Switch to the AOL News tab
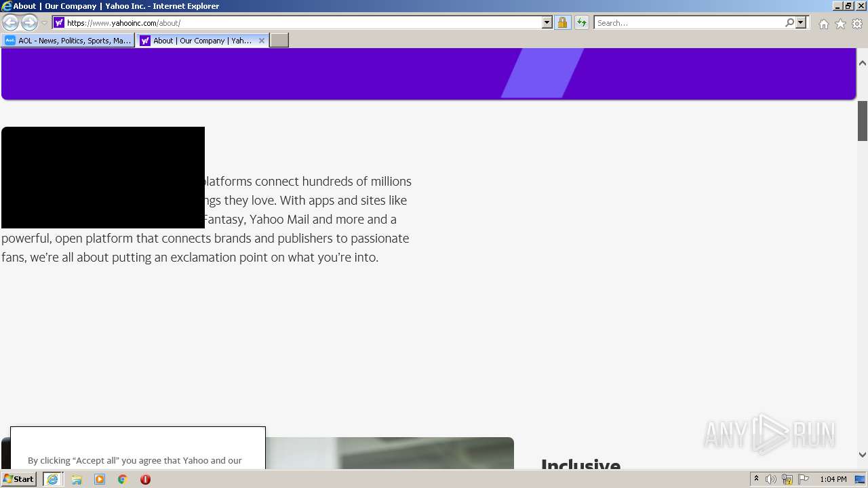 [x=68, y=41]
